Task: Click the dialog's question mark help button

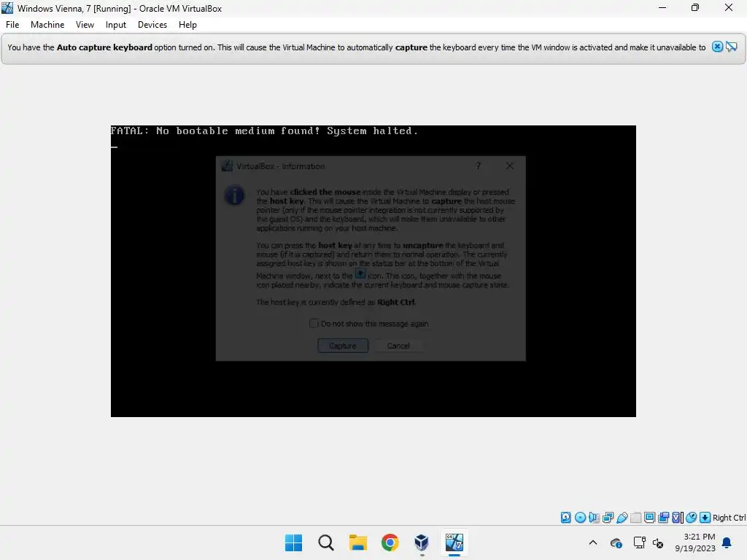Action: pos(479,166)
